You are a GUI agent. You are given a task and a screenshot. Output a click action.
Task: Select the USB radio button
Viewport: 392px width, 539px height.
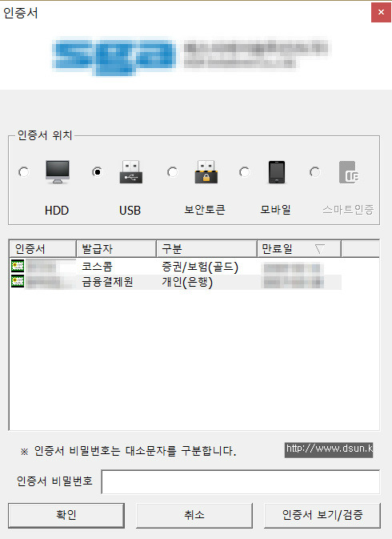tap(98, 171)
